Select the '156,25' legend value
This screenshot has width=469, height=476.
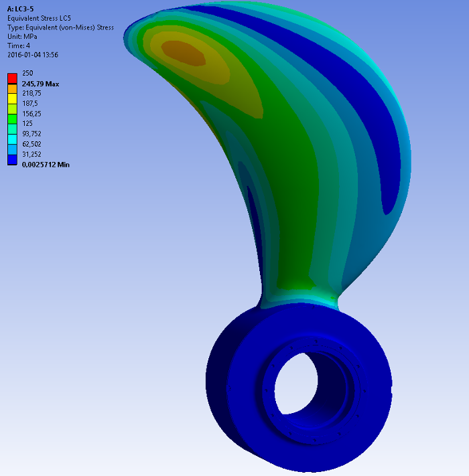coord(31,114)
